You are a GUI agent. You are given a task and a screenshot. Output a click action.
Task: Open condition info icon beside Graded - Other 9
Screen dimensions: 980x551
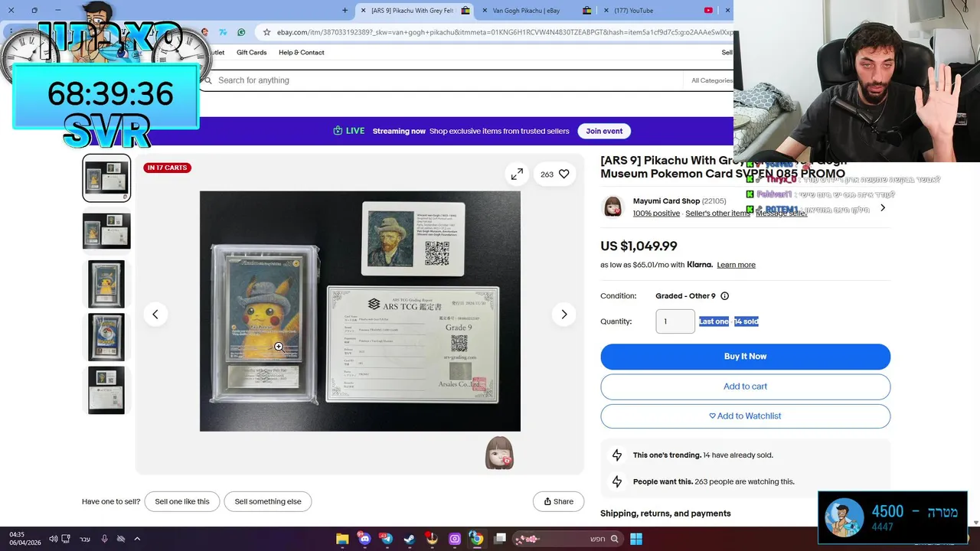(724, 296)
